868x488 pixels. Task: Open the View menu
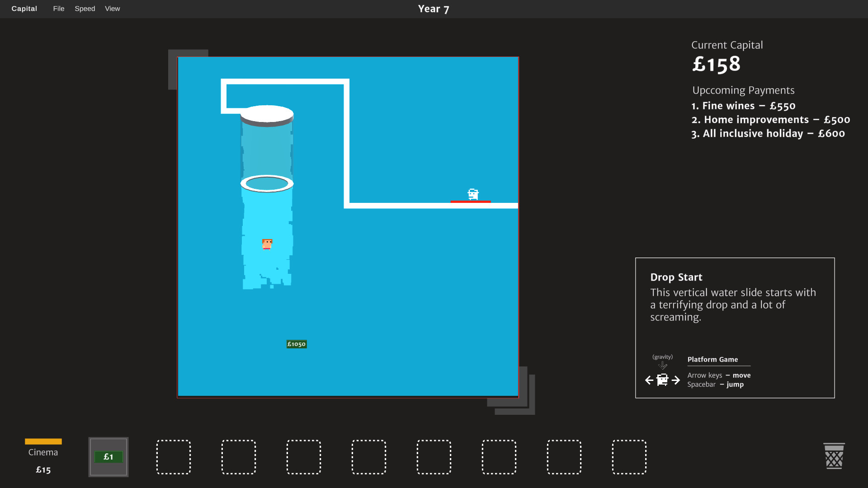(x=112, y=9)
